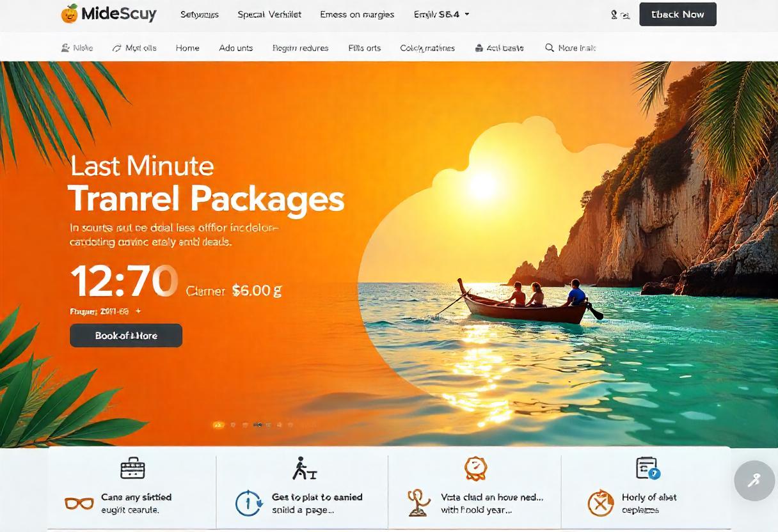Expand the small arrow beside the date text
The width and height of the screenshot is (778, 532).
click(138, 311)
